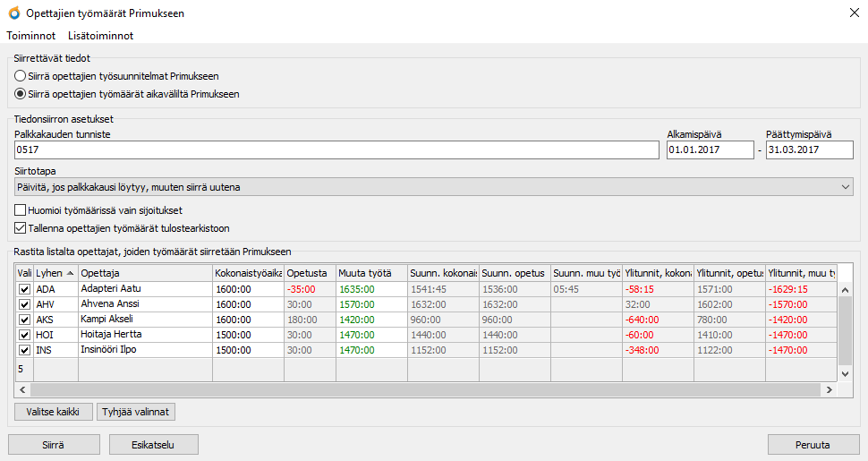Select 'Siirrä opettajien työsuunnitelmat Primukseen' radio option
This screenshot has height=461, width=868.
[x=21, y=77]
